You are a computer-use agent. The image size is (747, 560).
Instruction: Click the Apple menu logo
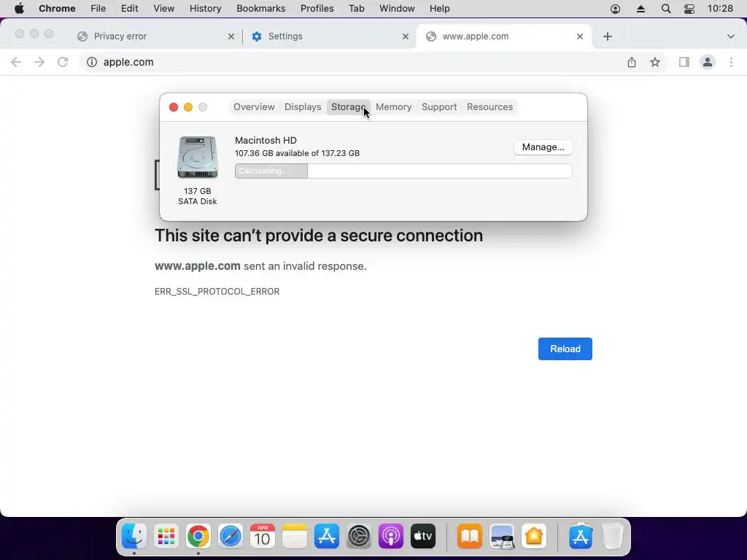(19, 9)
